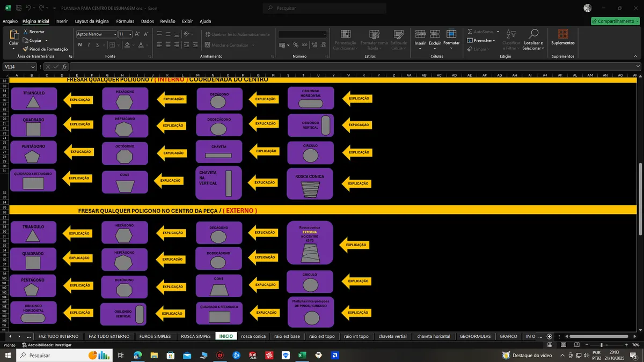
Task: Open Localizar e Selecionar magnifier
Action: pyautogui.click(x=533, y=34)
